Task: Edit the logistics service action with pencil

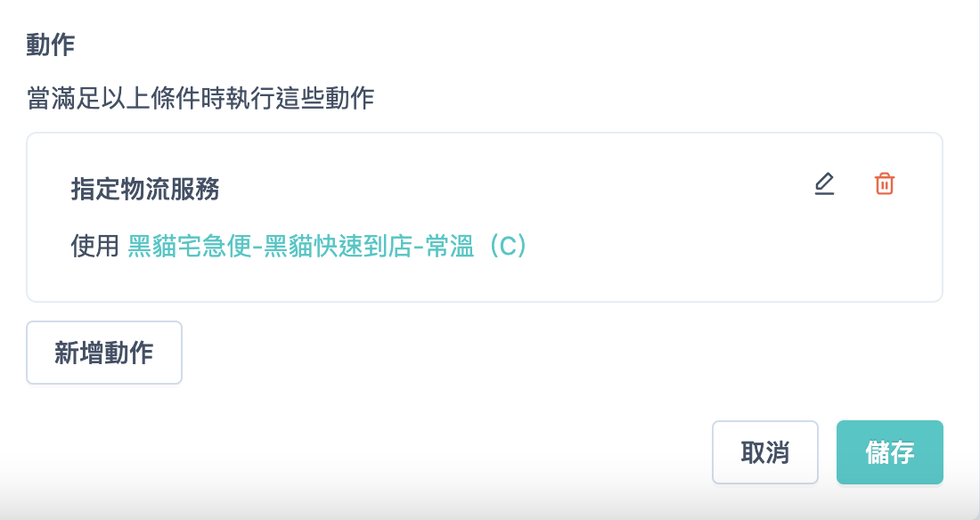Action: coord(824,184)
